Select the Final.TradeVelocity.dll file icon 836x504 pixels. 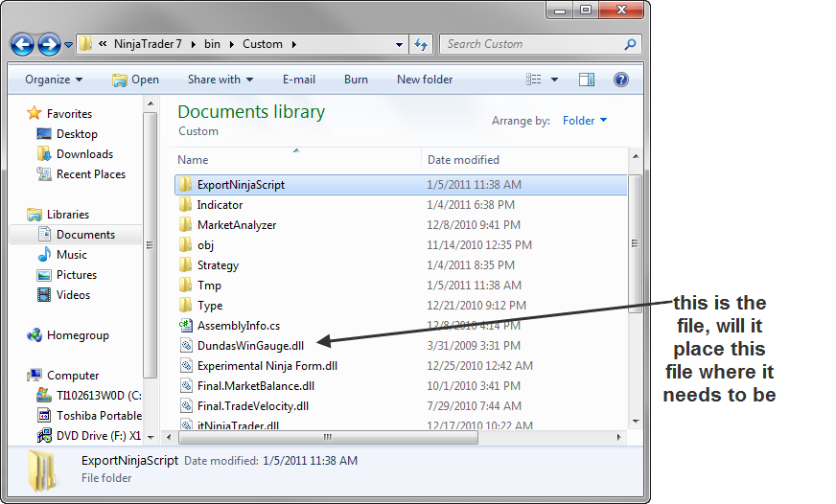(x=186, y=406)
